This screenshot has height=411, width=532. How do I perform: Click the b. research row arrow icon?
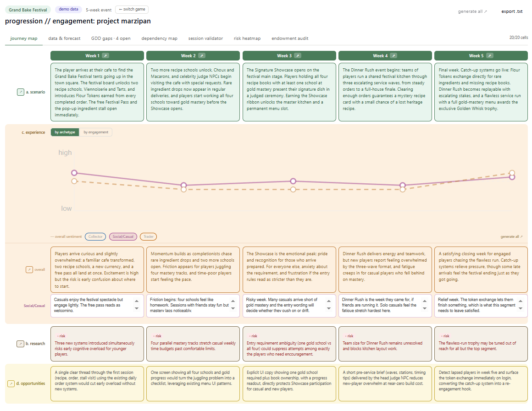click(20, 344)
